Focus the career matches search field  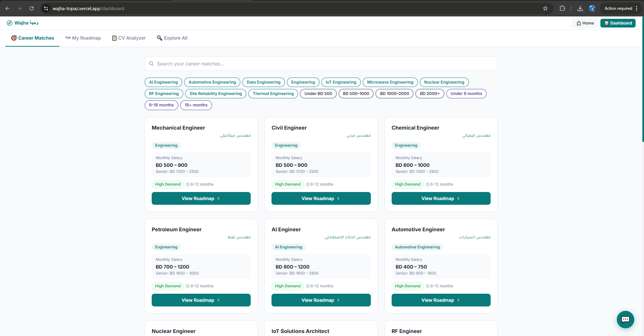321,64
